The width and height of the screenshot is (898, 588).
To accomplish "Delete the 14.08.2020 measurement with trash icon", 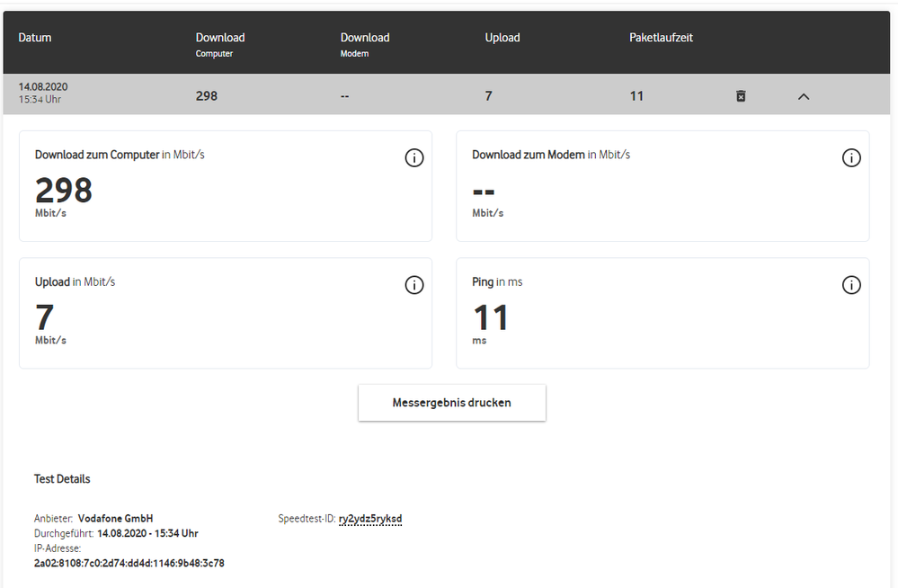I will point(741,95).
